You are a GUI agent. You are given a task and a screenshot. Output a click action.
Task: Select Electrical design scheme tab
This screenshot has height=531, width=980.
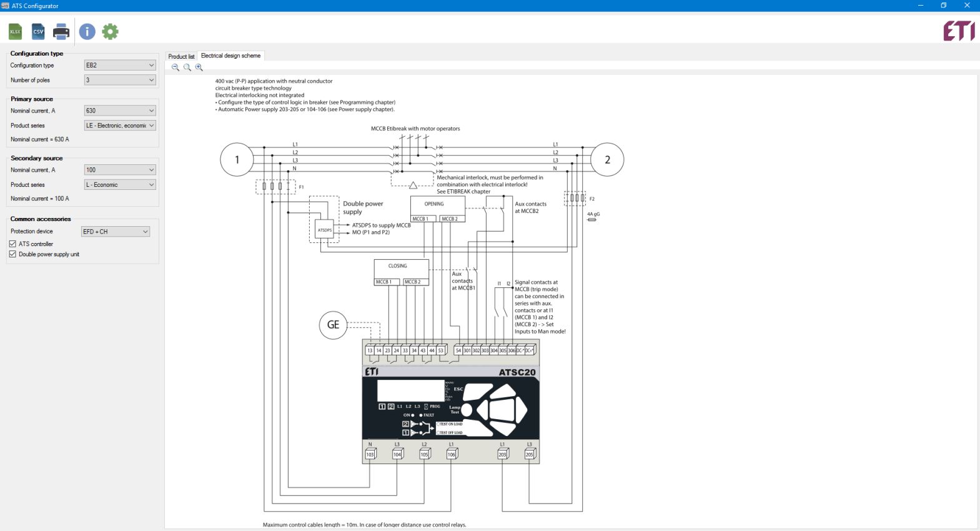click(x=230, y=56)
